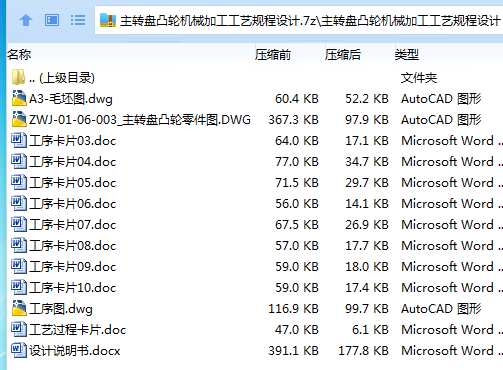Click Word icon of 工序卡片10.doc

pyautogui.click(x=19, y=287)
